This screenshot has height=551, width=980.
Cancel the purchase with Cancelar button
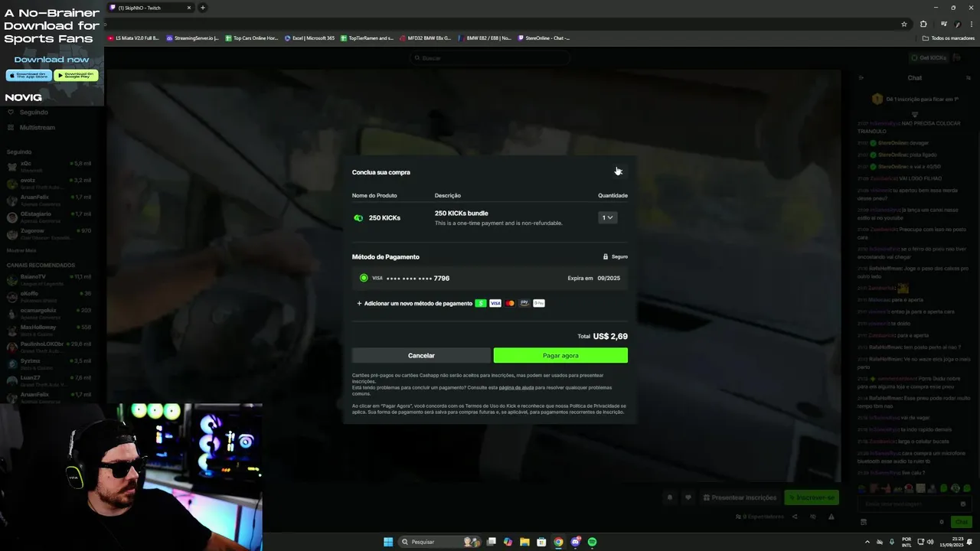tap(421, 355)
